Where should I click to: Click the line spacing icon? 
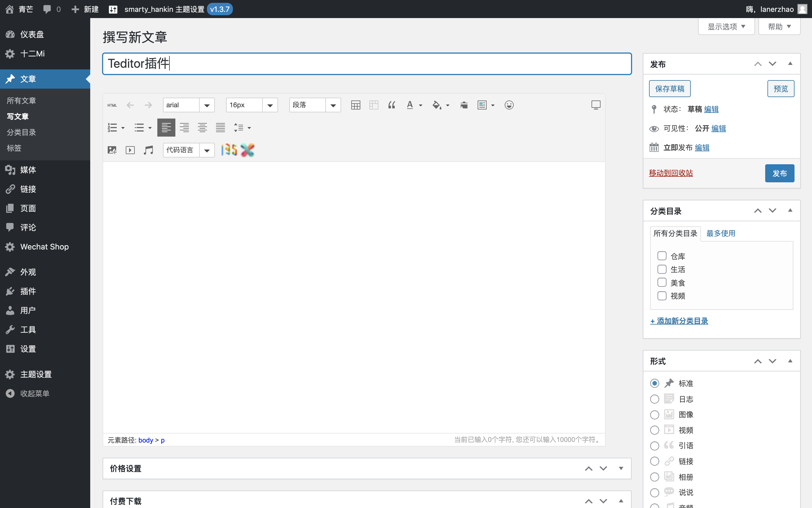tap(239, 128)
